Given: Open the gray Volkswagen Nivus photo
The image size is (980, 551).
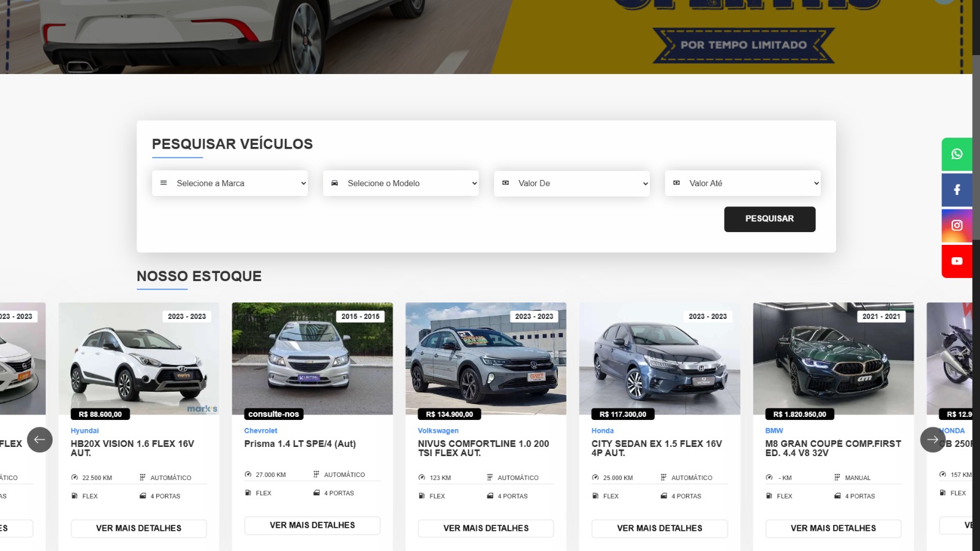Looking at the screenshot, I should click(x=486, y=358).
